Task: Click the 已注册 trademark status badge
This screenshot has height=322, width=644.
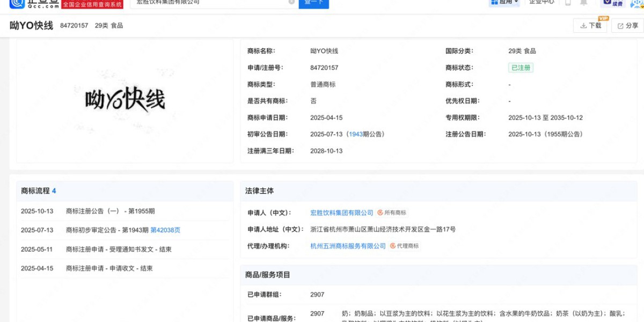Action: tap(521, 68)
